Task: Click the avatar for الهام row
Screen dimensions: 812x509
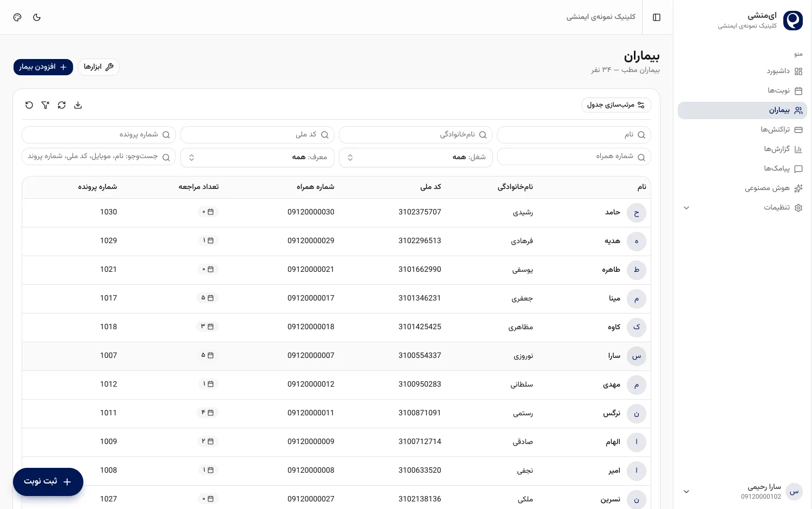Action: [637, 442]
